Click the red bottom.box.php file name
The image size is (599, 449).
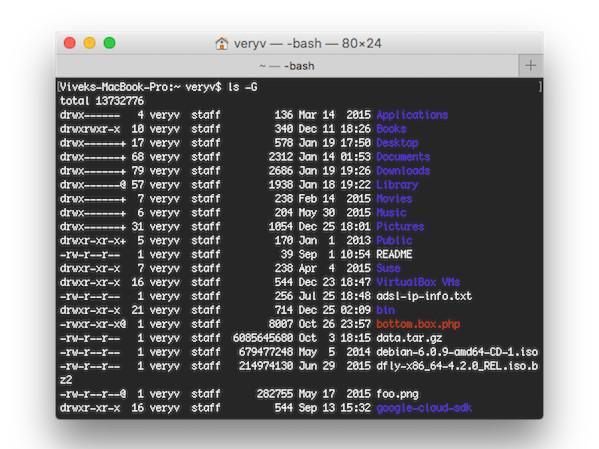418,324
